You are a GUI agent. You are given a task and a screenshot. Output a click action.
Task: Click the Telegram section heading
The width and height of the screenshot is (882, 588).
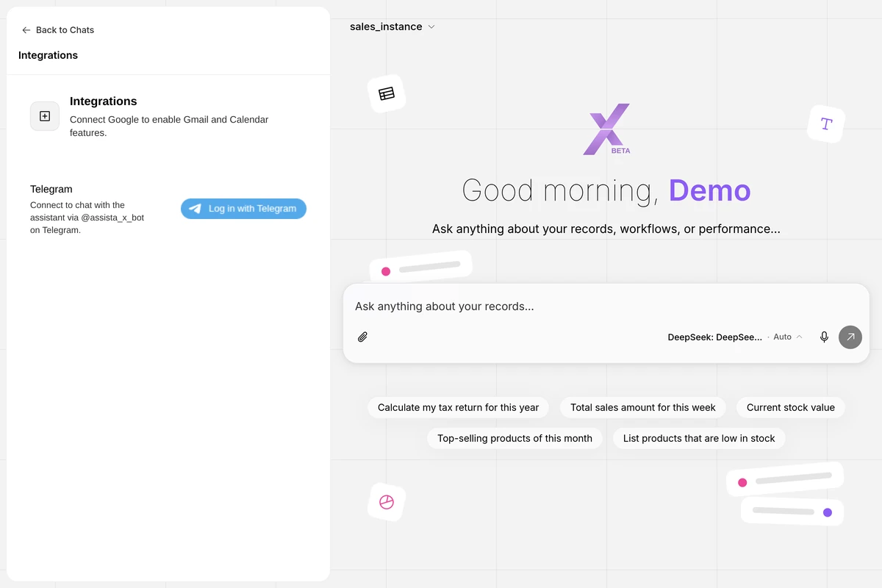click(51, 189)
